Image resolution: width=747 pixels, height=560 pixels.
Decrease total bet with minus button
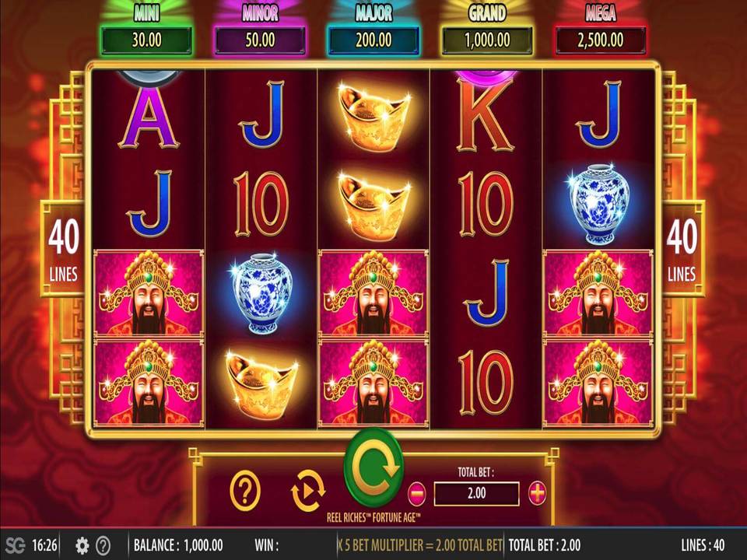[x=417, y=493]
